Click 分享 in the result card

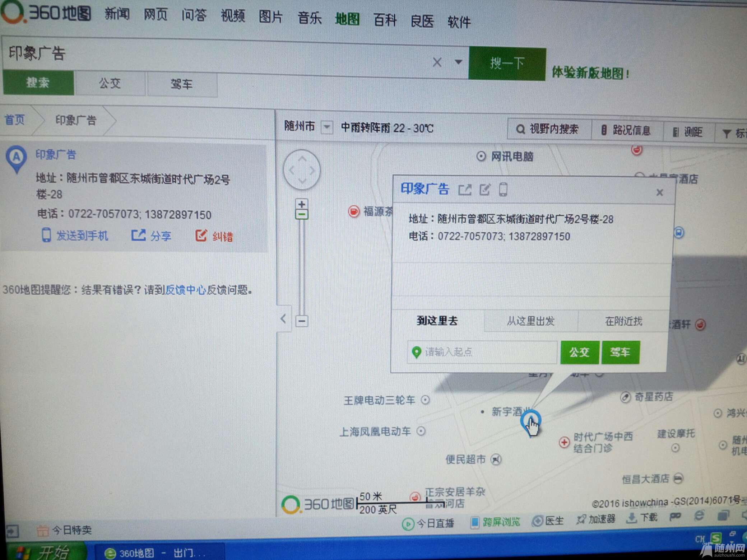tap(151, 236)
